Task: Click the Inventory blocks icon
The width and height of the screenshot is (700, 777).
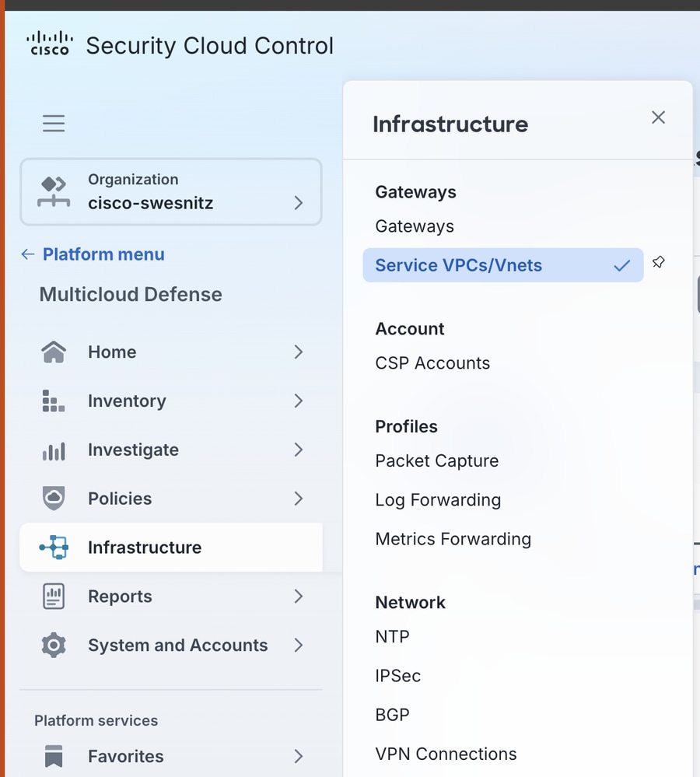Action: (54, 401)
